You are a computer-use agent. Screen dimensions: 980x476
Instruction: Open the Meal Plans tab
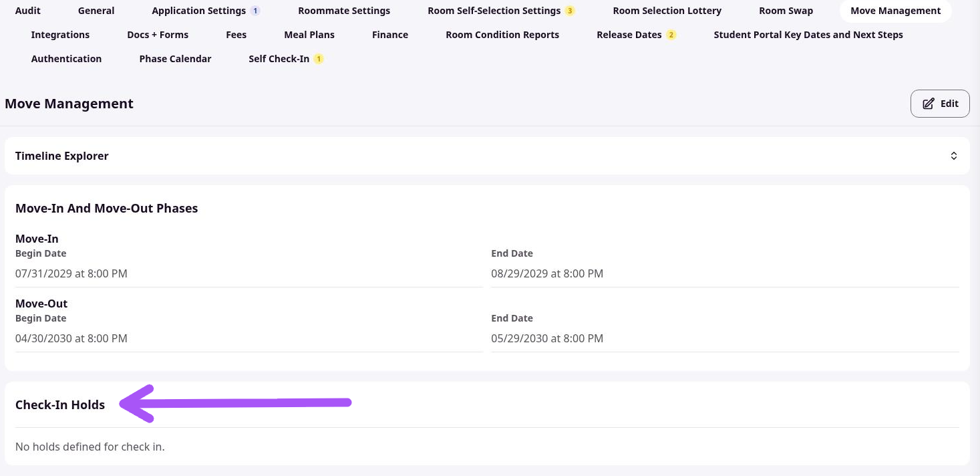309,35
